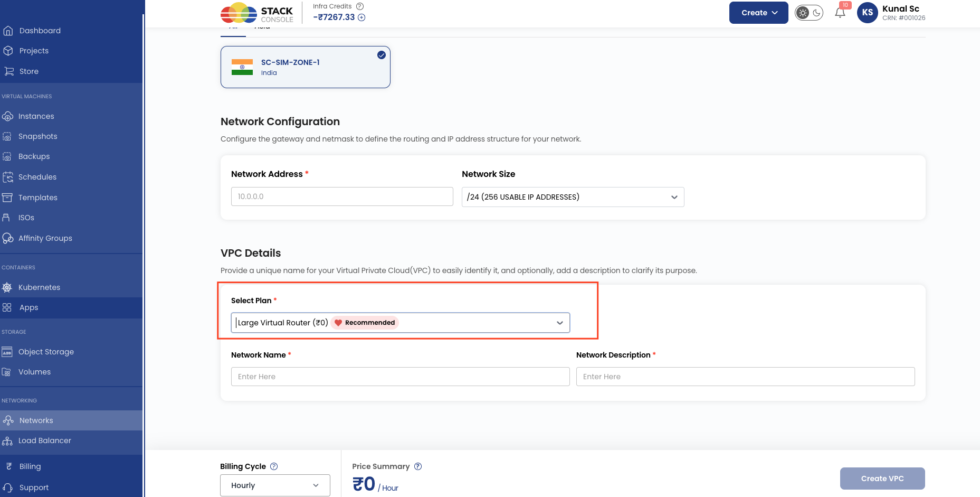Go to Object Storage page
980x497 pixels.
coord(46,352)
